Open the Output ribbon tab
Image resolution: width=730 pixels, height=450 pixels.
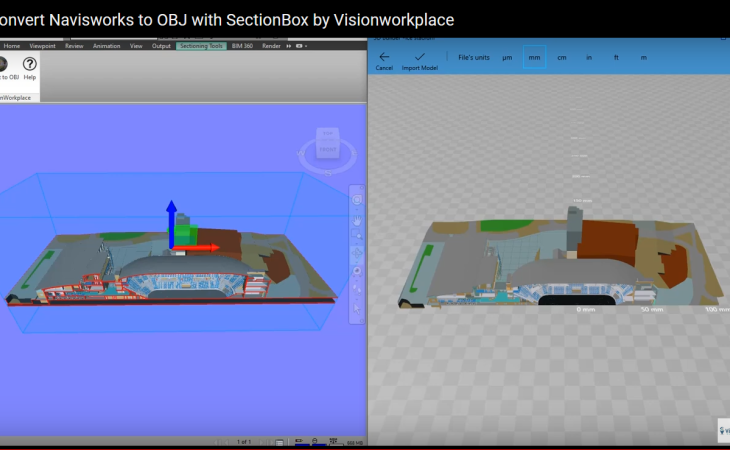click(161, 46)
